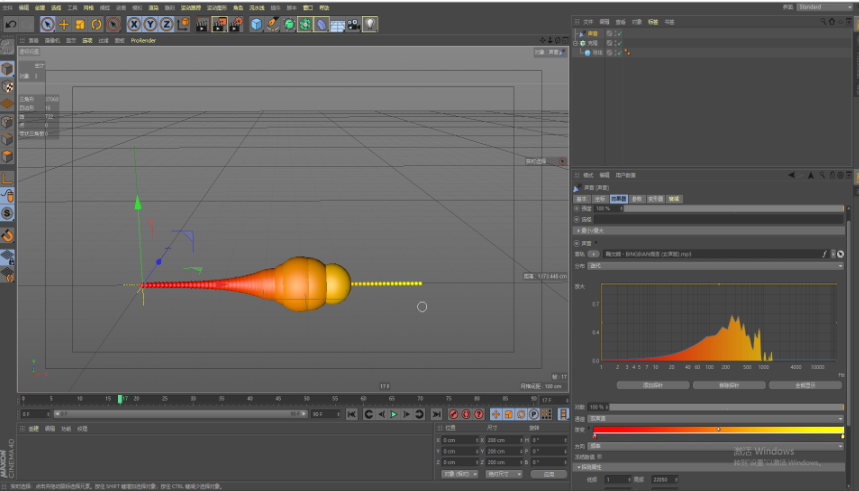
Task: Toggle the Z axis lock
Action: tap(167, 24)
